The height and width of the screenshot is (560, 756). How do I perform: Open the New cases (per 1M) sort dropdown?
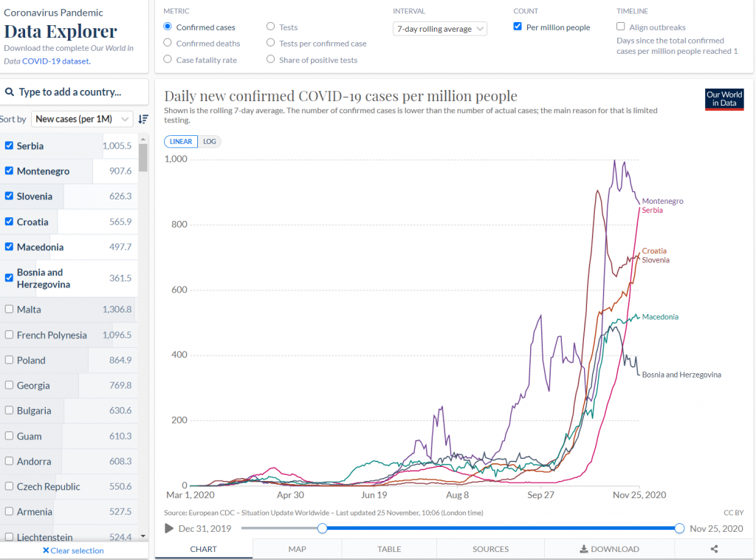(x=82, y=119)
